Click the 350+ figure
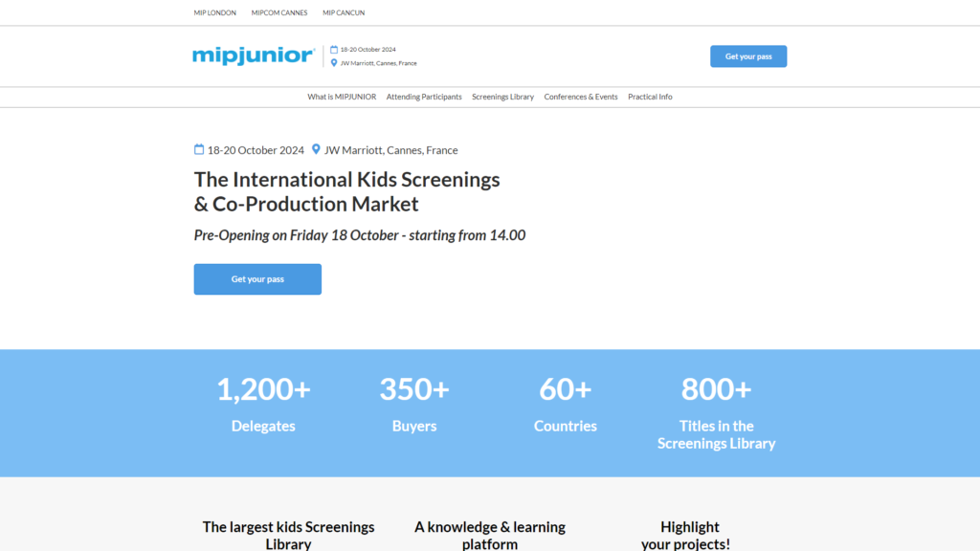The image size is (980, 551). (414, 389)
